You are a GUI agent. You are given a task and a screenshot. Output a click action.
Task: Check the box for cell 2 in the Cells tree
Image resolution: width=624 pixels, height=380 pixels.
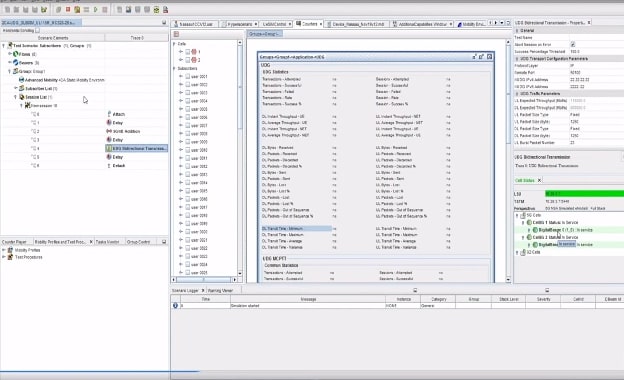click(x=188, y=60)
